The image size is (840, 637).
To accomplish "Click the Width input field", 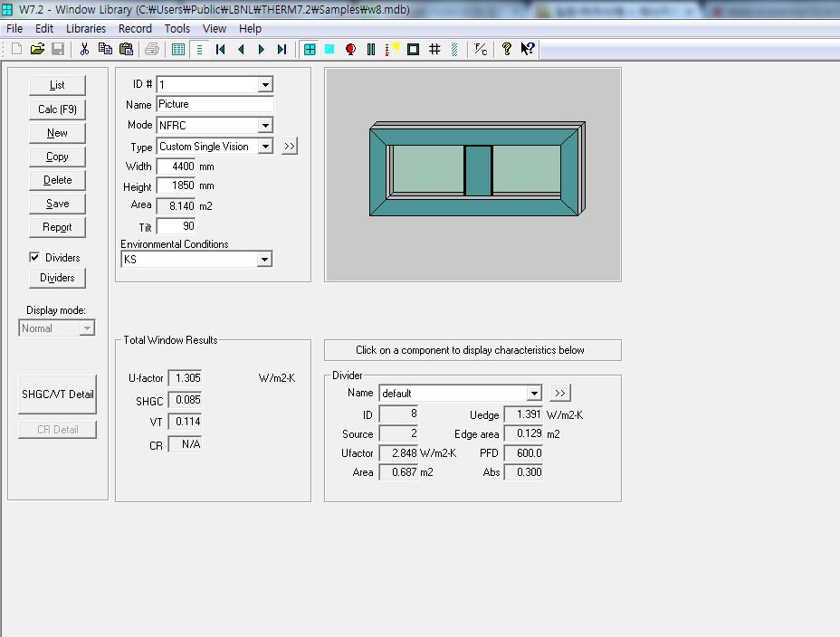I will point(176,166).
